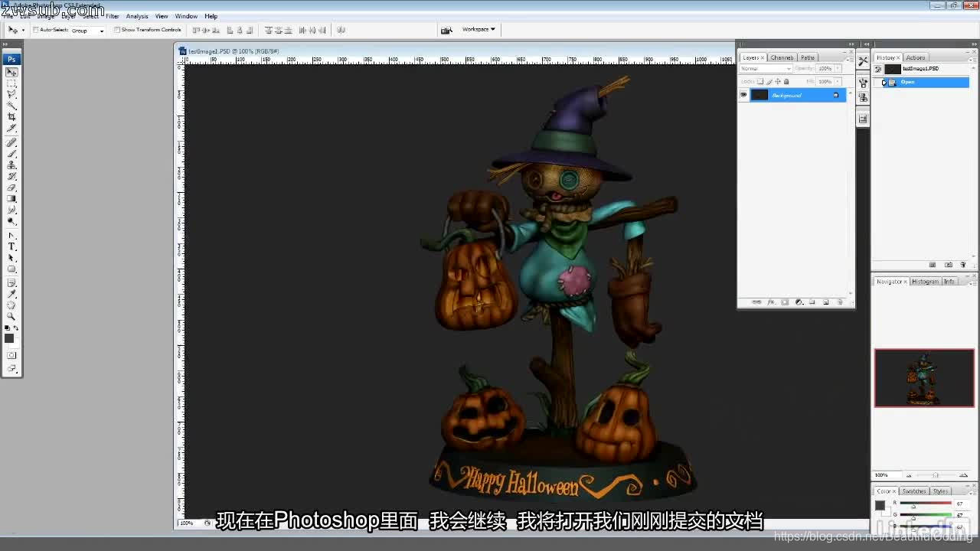Select the Slice tool

tap(11, 128)
